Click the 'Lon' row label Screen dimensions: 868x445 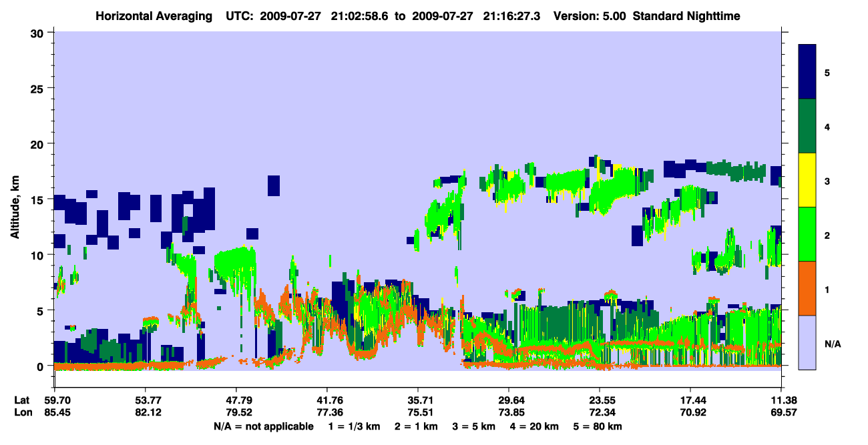[x=23, y=412]
